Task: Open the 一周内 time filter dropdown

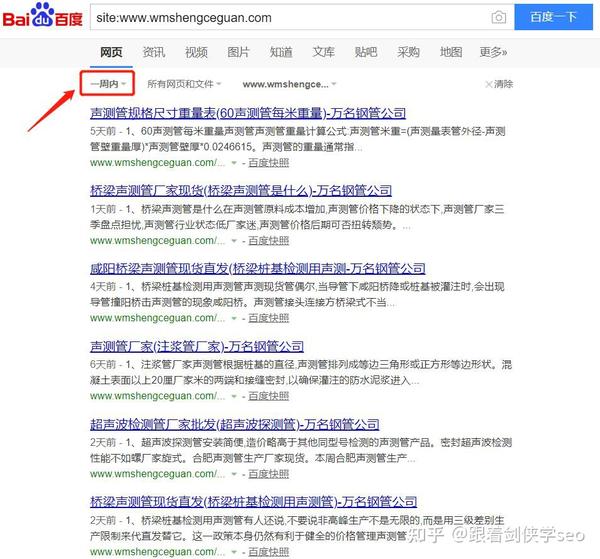Action: click(x=108, y=83)
